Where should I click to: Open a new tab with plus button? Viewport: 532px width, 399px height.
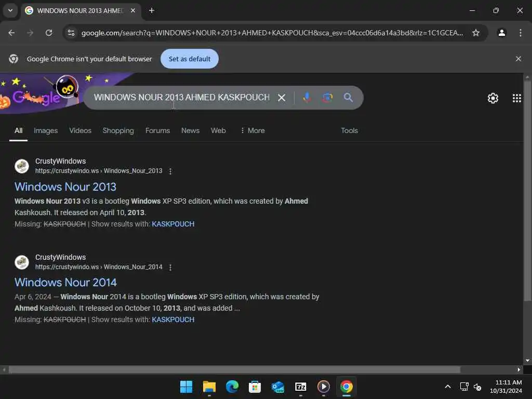[x=152, y=10]
